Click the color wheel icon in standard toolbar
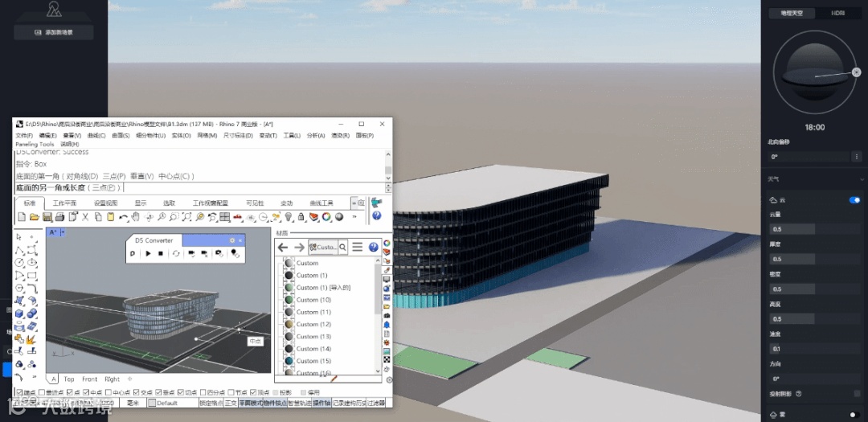Viewport: 868px width, 422px height. 326,217
